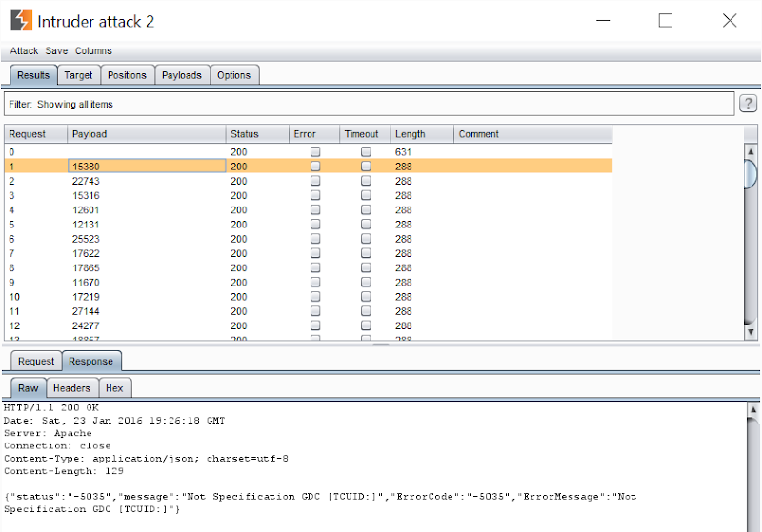Select the row with payload 22743

[309, 181]
